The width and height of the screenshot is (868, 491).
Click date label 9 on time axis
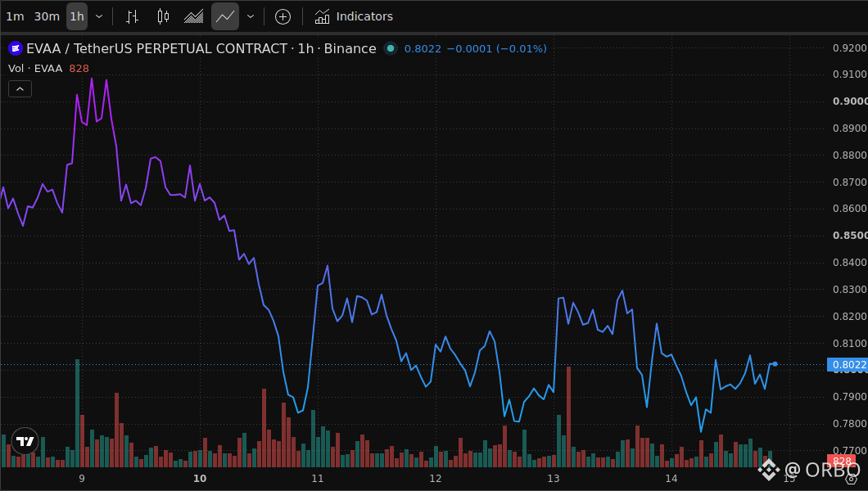click(82, 479)
